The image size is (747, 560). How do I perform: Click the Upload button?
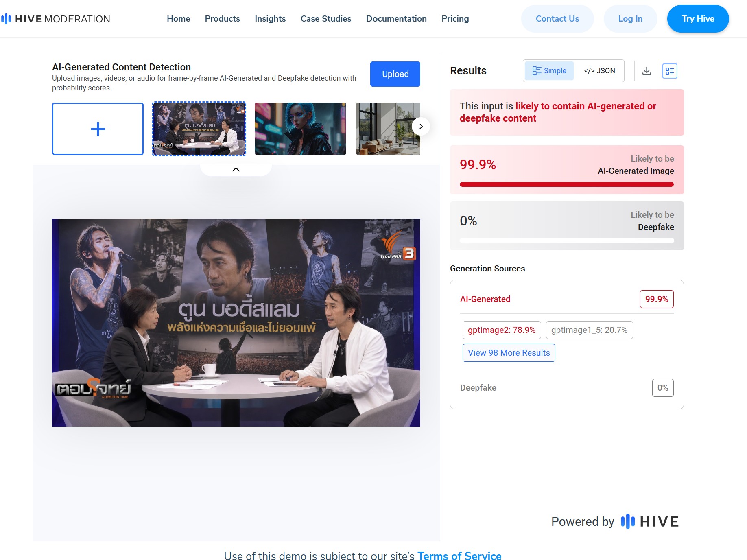click(x=395, y=74)
